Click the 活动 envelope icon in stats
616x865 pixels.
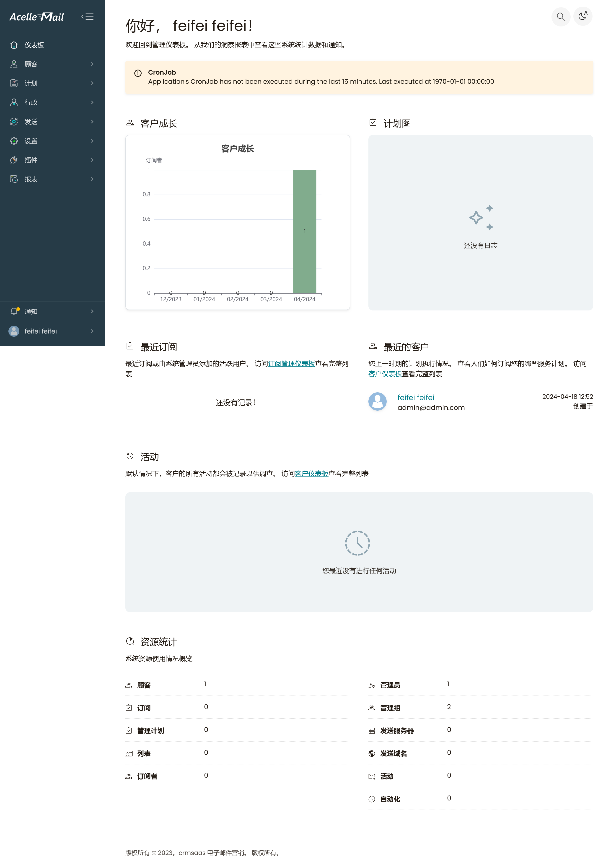pos(372,776)
